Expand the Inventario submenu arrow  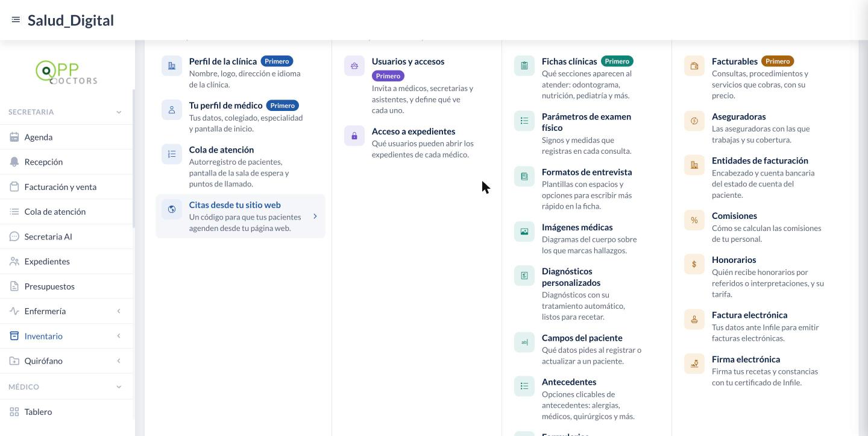tap(119, 336)
